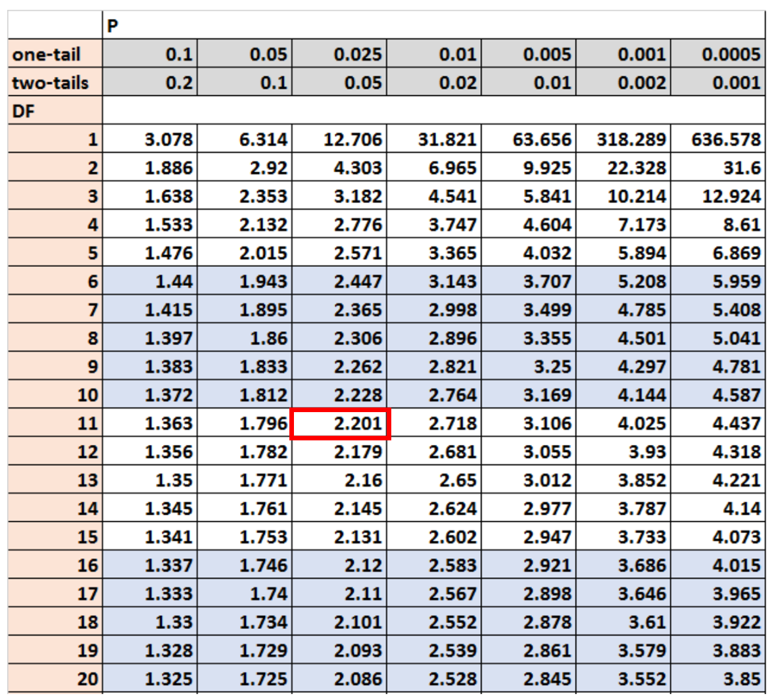Click the 'DF' header cell
Screen dimensions: 776x700
pyautogui.click(x=55, y=111)
